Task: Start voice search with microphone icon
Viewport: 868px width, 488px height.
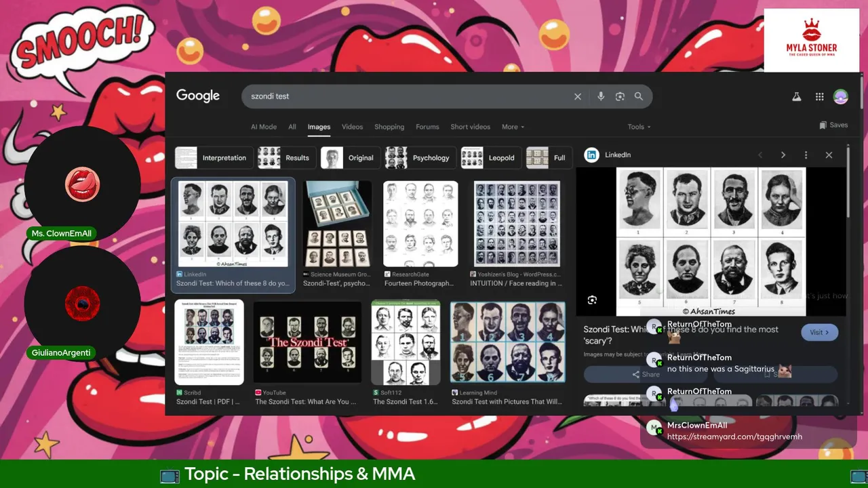Action: pyautogui.click(x=601, y=96)
